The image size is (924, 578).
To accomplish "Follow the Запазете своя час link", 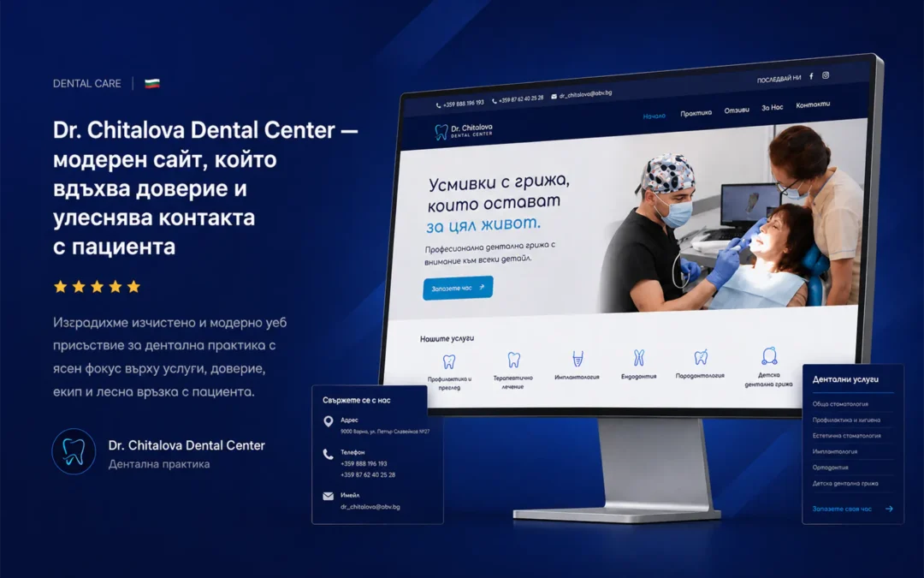I will click(842, 509).
